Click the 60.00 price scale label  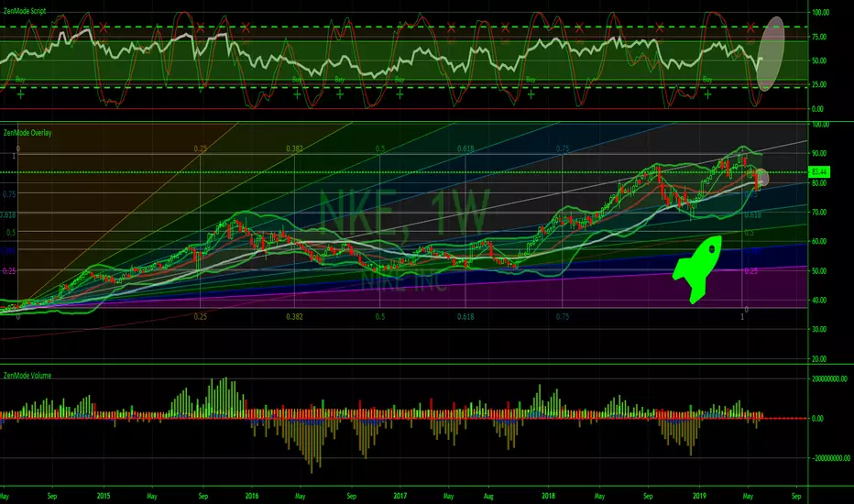(819, 241)
